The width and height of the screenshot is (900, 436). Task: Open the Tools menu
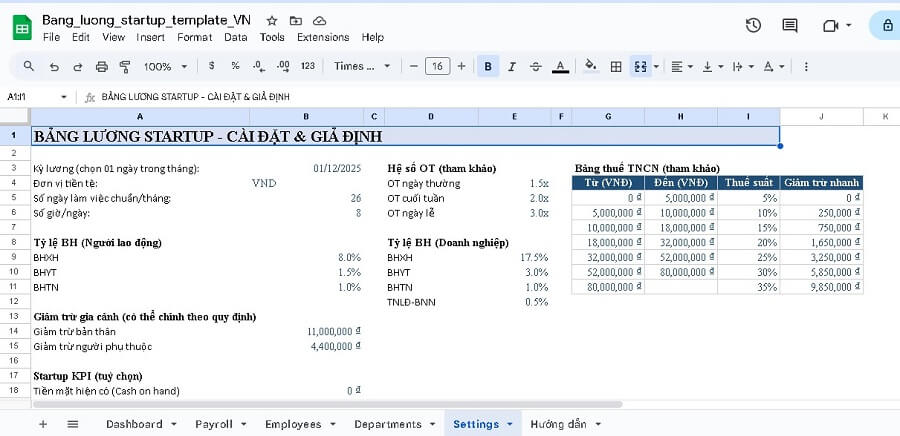pyautogui.click(x=272, y=37)
